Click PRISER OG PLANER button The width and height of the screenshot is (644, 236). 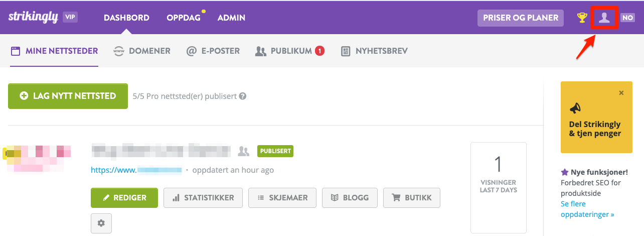pos(521,18)
